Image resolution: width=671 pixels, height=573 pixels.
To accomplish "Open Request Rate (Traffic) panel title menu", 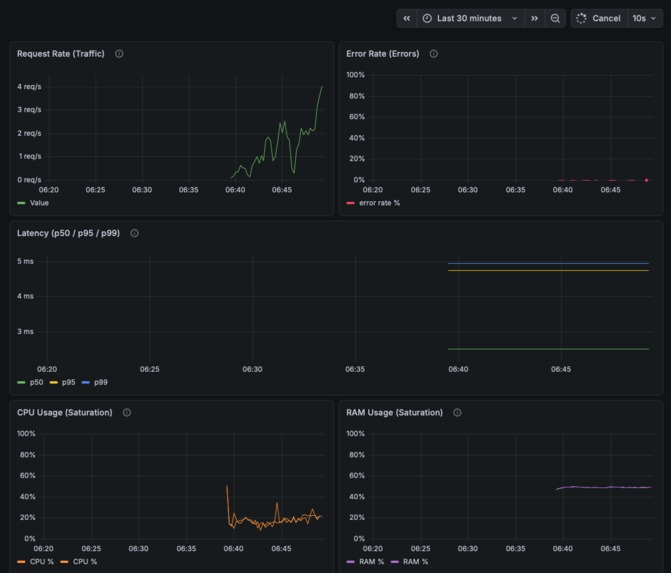I will (x=61, y=53).
